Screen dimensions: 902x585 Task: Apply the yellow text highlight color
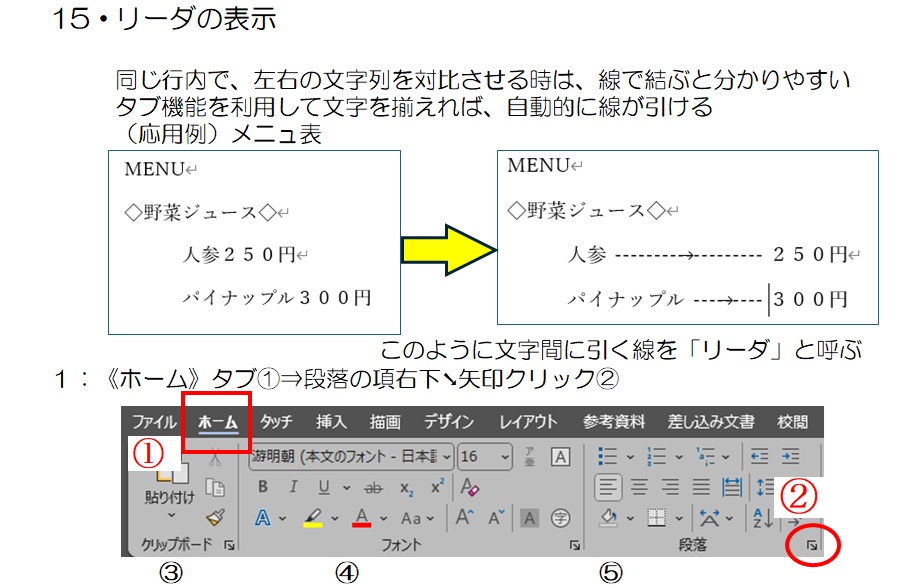click(312, 518)
